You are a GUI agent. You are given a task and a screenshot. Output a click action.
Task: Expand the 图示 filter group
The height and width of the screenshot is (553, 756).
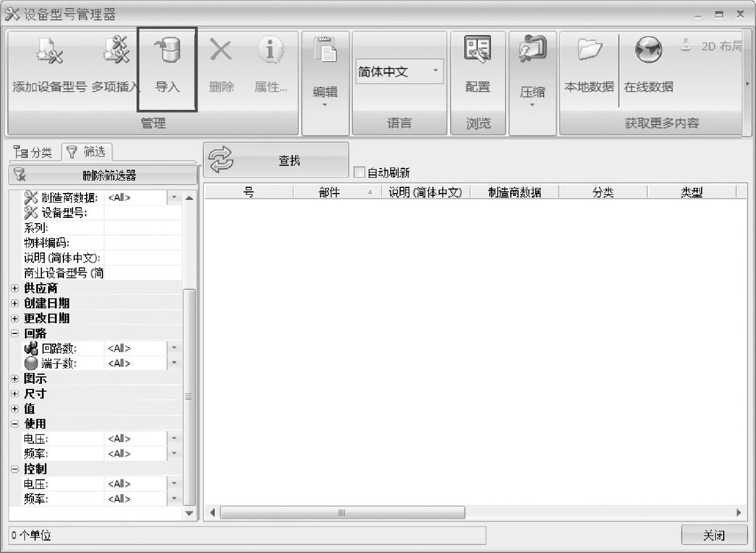pos(15,378)
